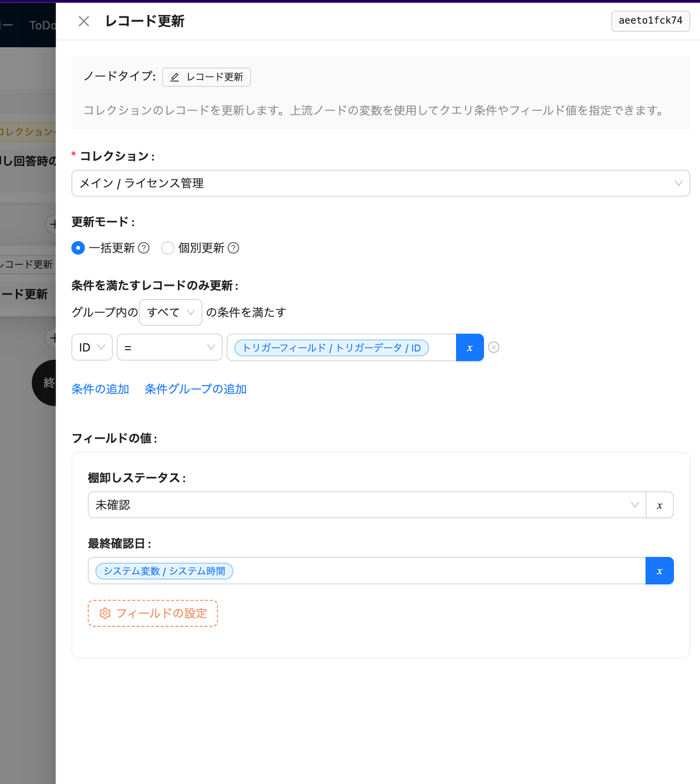Click the 条件の追加 link

[100, 389]
